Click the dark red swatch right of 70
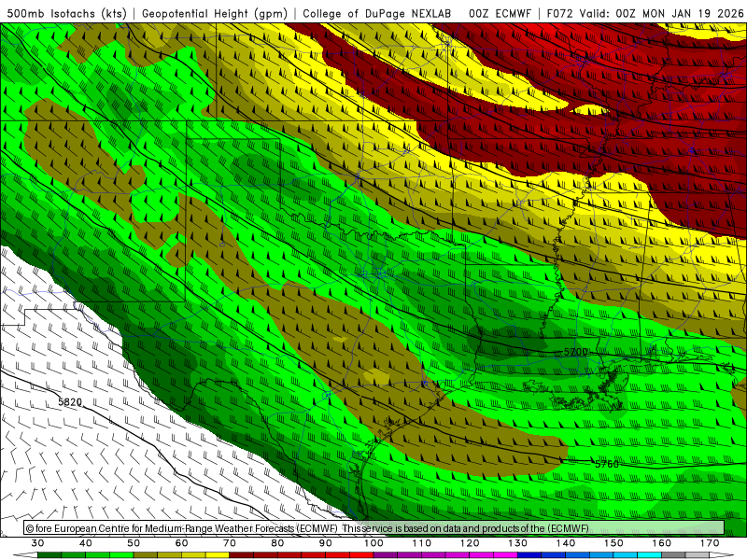This screenshot has height=560, width=747. click(242, 555)
